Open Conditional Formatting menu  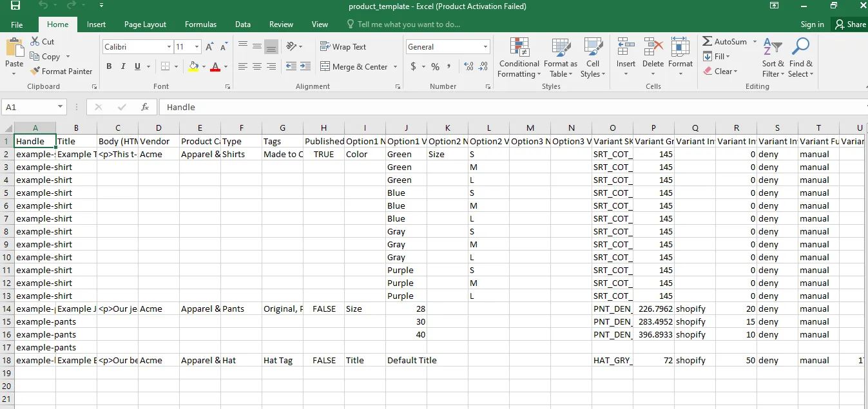[519, 57]
